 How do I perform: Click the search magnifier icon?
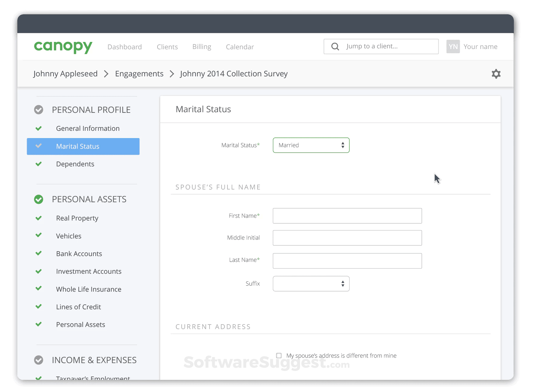pos(335,46)
